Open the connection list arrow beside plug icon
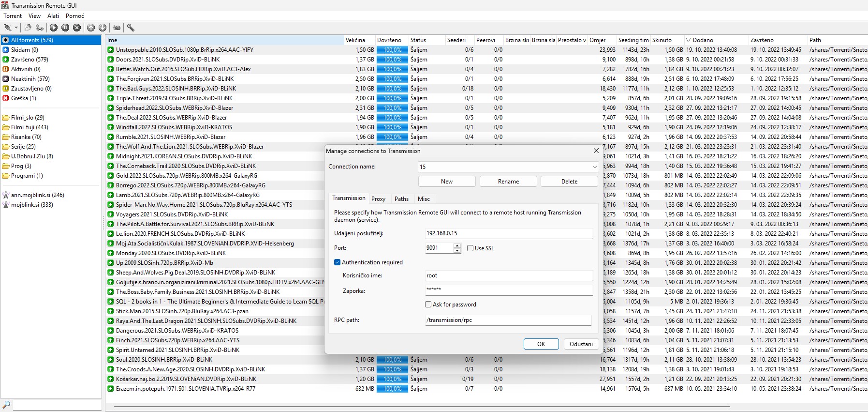This screenshot has height=412, width=868. (x=16, y=28)
